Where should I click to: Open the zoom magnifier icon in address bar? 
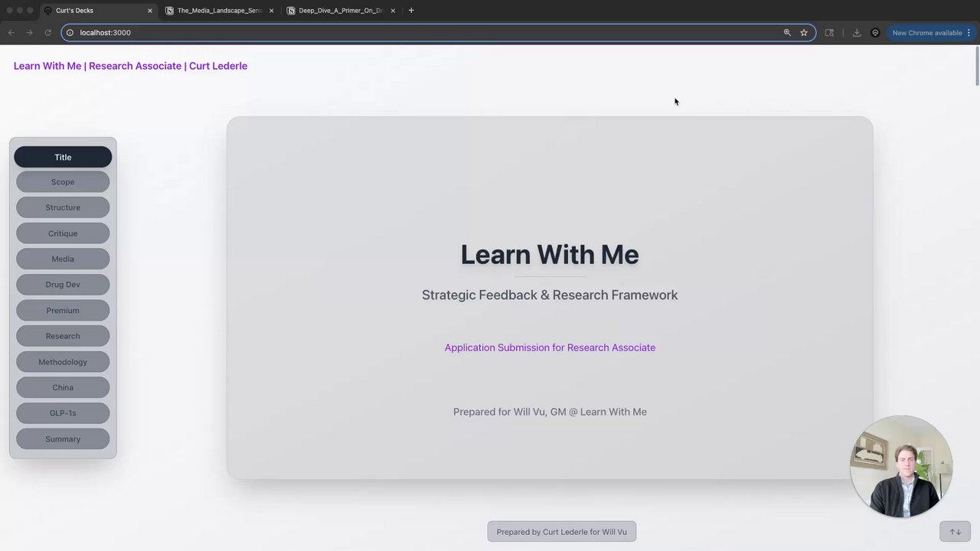coord(787,32)
